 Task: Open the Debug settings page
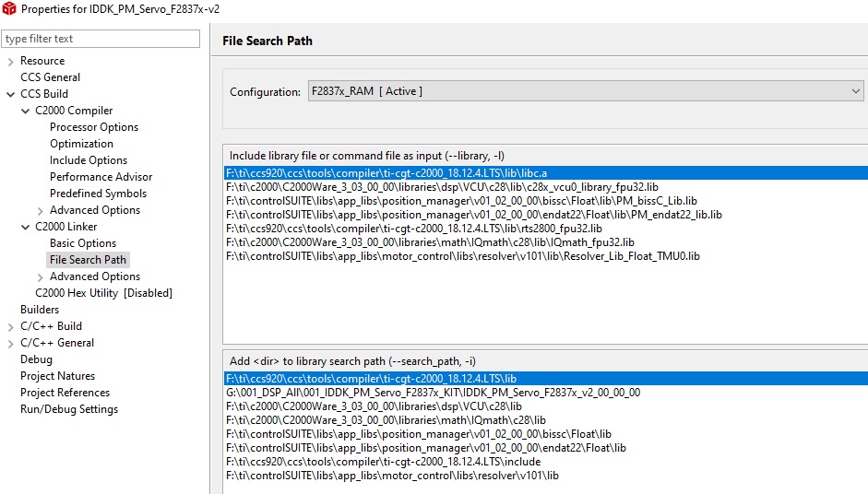(36, 359)
